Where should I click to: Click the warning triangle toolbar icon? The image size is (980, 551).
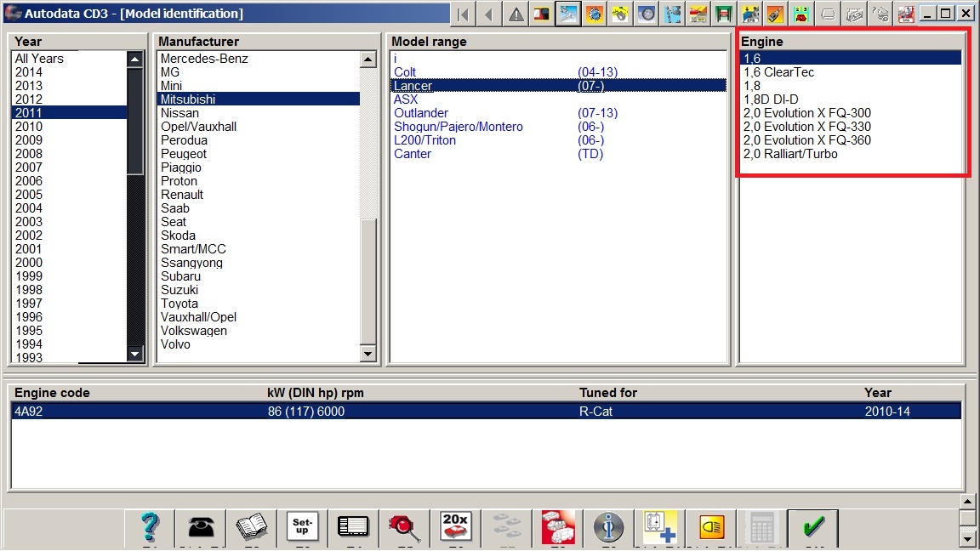tap(516, 14)
